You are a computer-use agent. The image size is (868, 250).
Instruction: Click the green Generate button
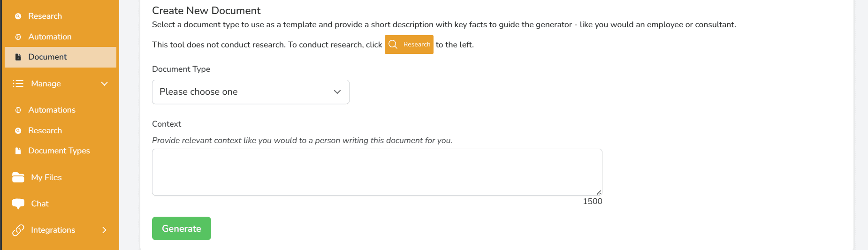(x=182, y=228)
